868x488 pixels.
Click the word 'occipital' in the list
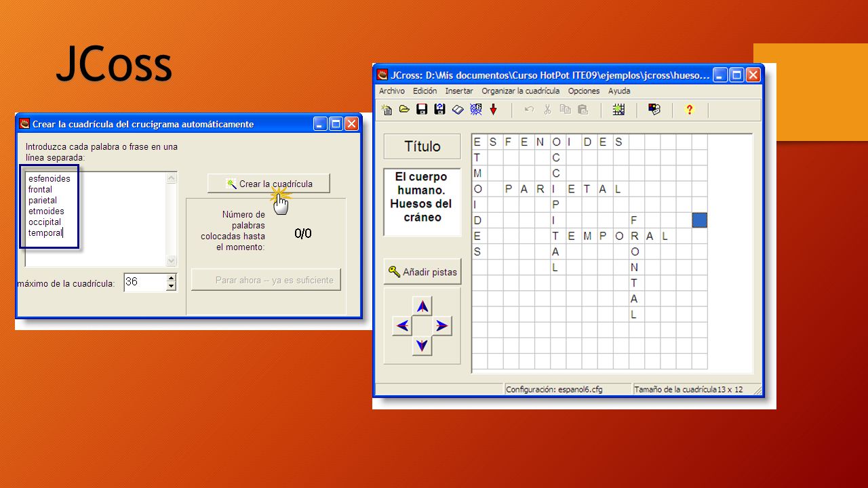click(45, 222)
